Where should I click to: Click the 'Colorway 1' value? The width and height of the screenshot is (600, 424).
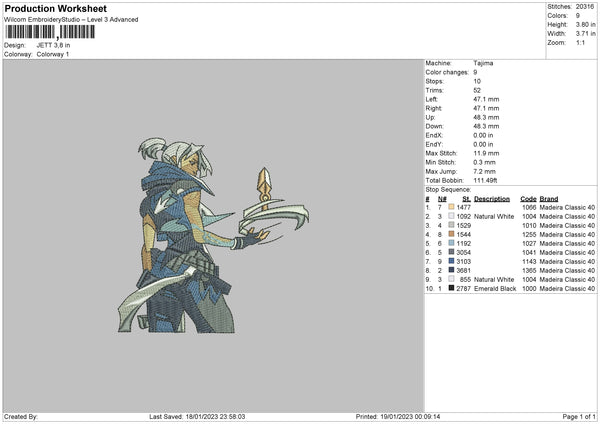(53, 54)
